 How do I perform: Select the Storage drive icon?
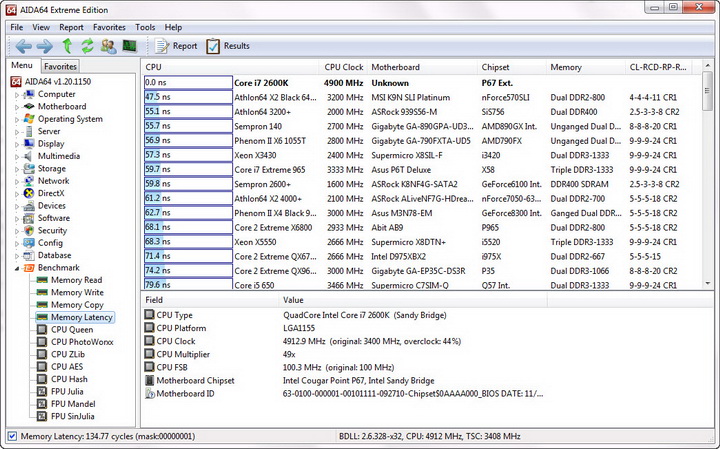coord(29,168)
